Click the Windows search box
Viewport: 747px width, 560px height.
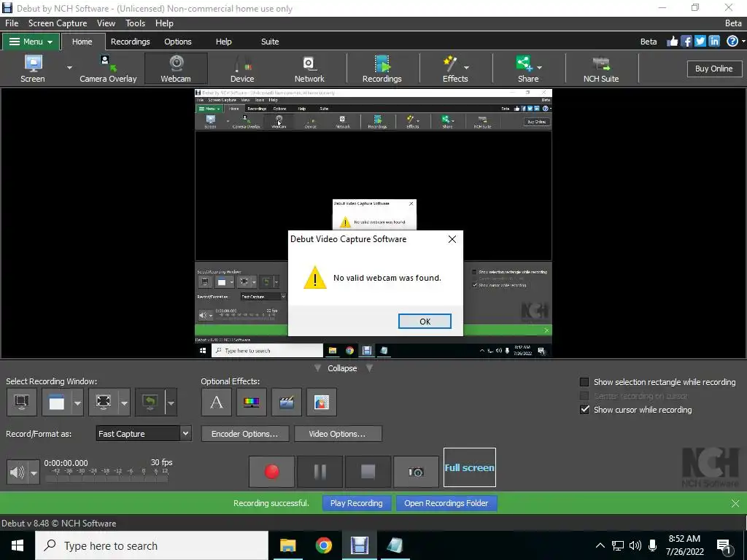152,545
